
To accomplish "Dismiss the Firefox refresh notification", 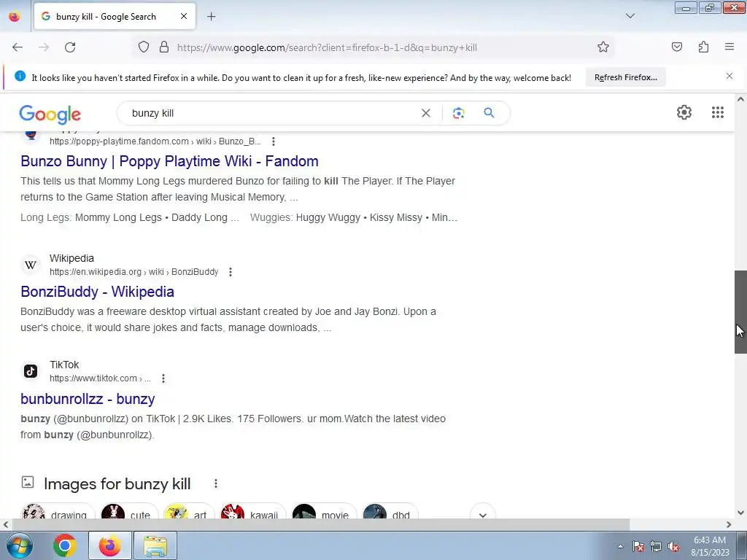I will (x=729, y=76).
